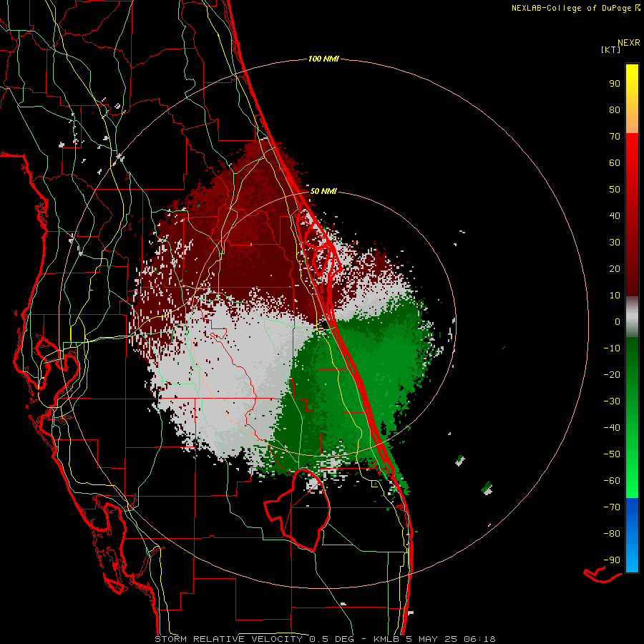Select the 70 value on the velocity scale
Image resolution: width=644 pixels, height=644 pixels.
coord(615,137)
